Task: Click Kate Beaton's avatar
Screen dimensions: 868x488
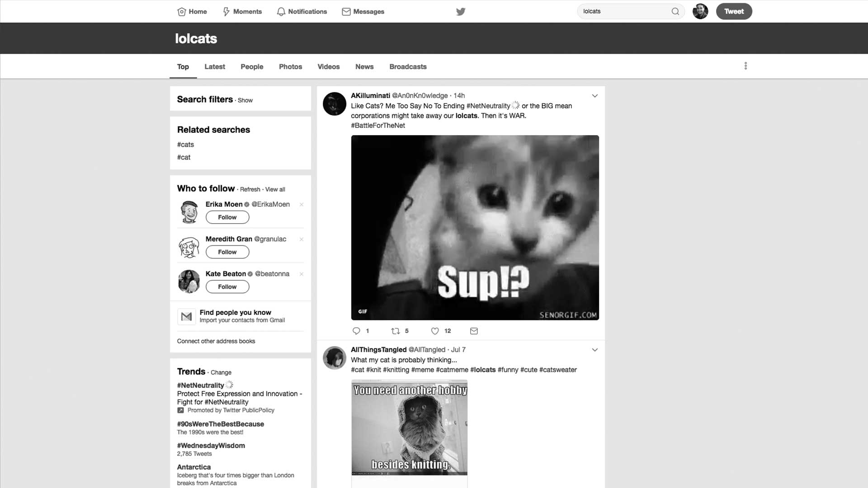Action: 189,282
